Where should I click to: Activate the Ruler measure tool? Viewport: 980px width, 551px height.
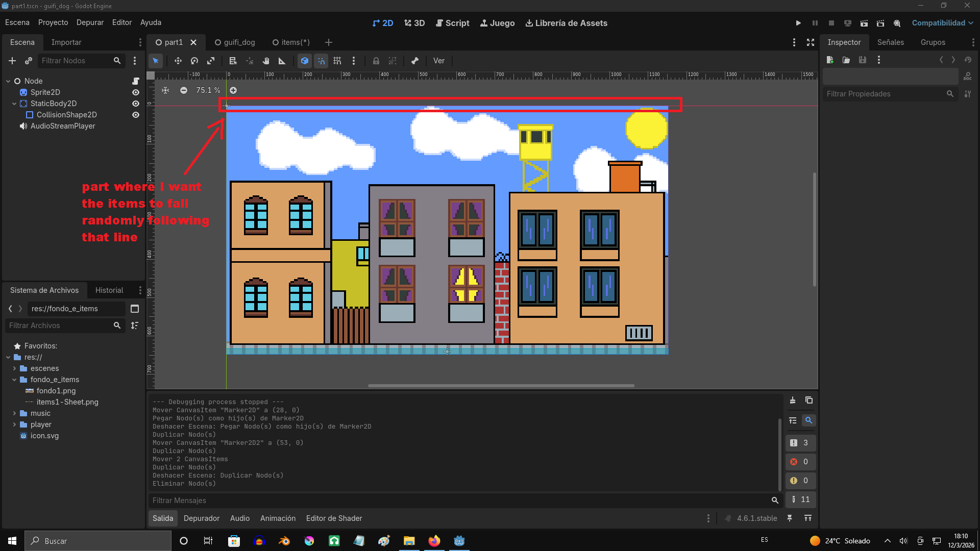282,61
